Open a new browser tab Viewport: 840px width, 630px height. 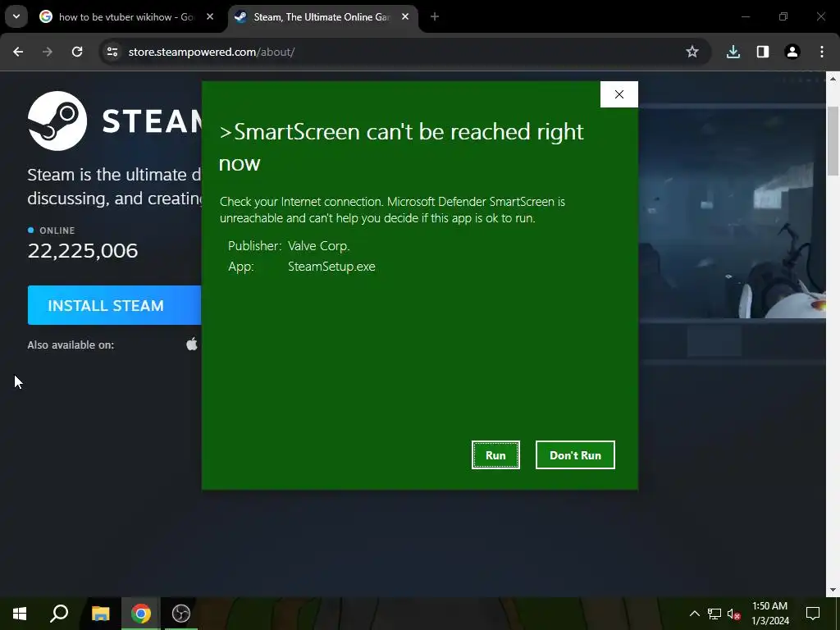point(435,16)
